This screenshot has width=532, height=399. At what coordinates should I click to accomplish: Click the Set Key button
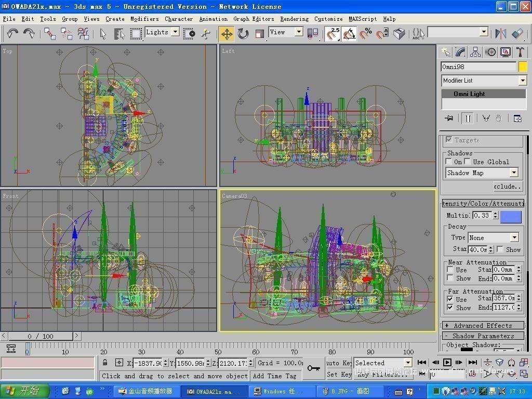(x=339, y=374)
